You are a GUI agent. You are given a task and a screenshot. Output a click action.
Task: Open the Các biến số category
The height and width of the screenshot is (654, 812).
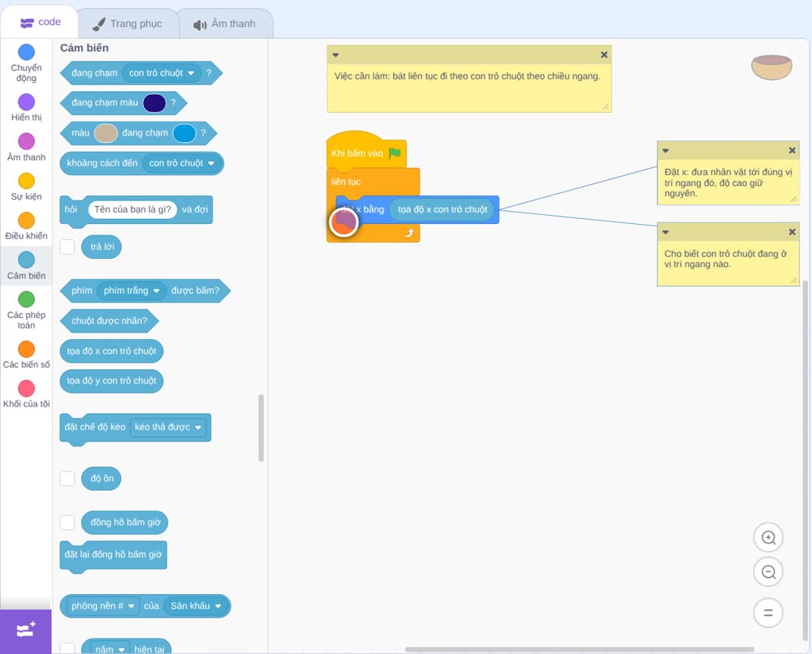tap(26, 355)
